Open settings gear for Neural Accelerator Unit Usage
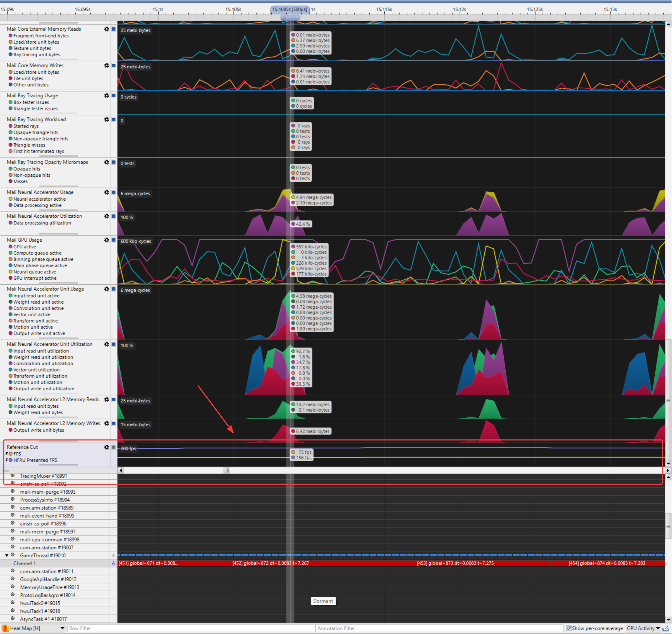This screenshot has height=634, width=672. tap(107, 289)
